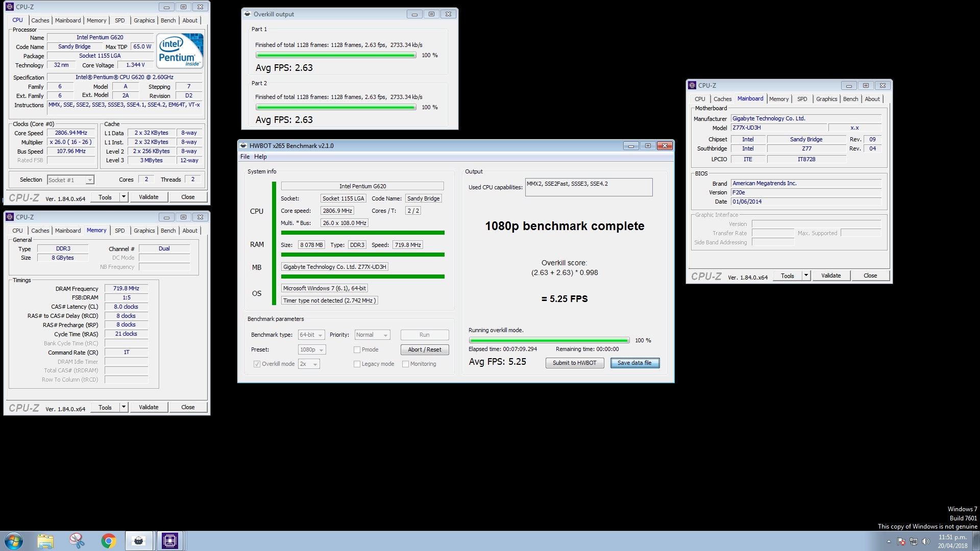
Task: Click Show desktop strip at taskbar end
Action: coord(976,541)
